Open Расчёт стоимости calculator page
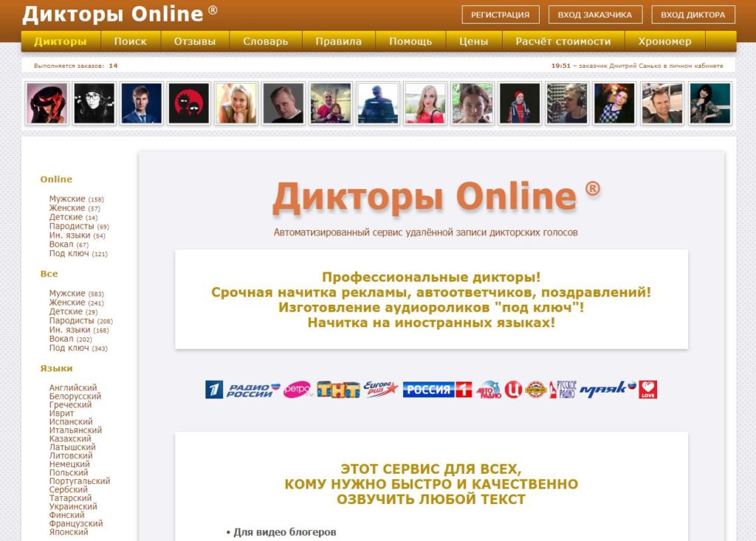Image resolution: width=756 pixels, height=541 pixels. (x=563, y=41)
